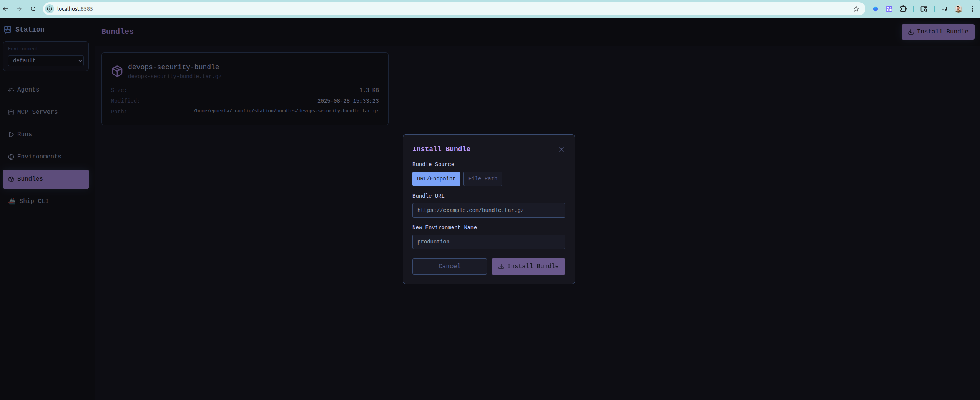980x400 pixels.
Task: Click the Agents robot icon
Action: (11, 90)
